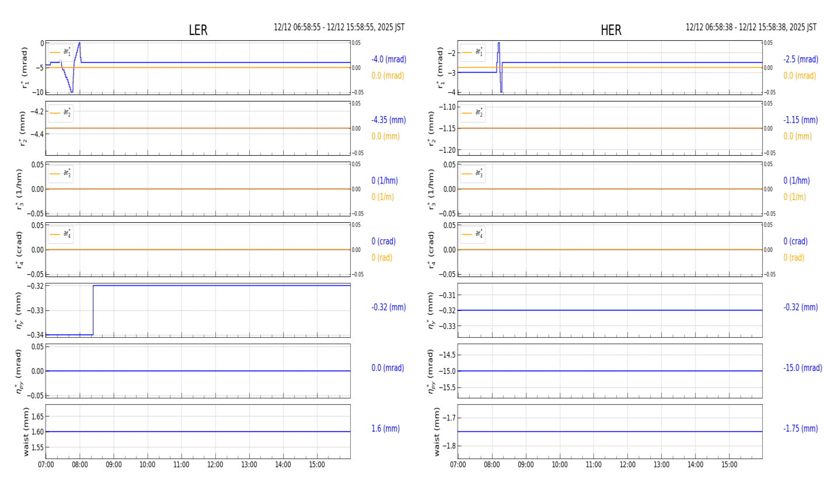This screenshot has width=824, height=504.
Task: Click the ∂r2* legend in HER plot
Action: point(472,113)
